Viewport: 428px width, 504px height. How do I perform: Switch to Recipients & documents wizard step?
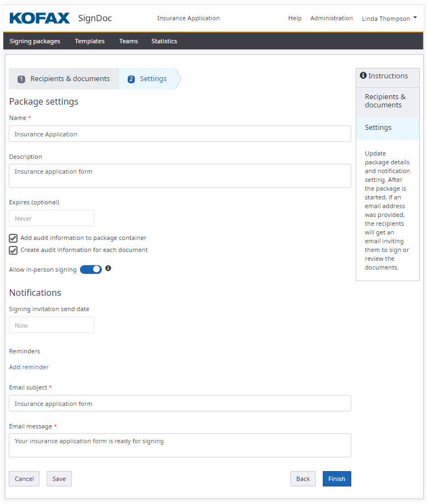pyautogui.click(x=64, y=79)
